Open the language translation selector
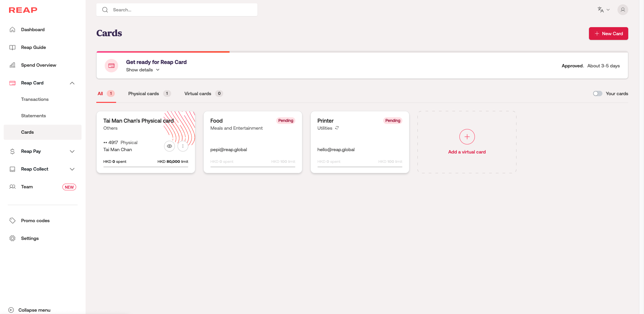Viewport: 644px width, 314px height. coord(603,10)
